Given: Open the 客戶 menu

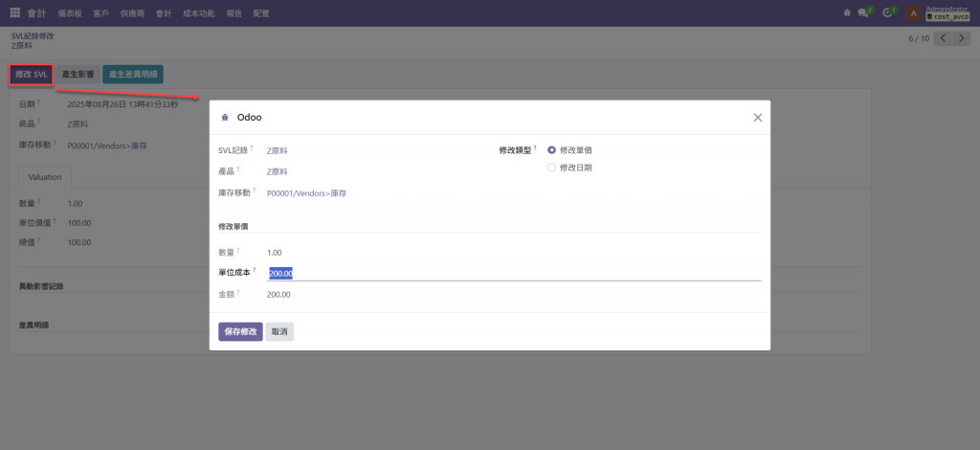Looking at the screenshot, I should click(100, 13).
